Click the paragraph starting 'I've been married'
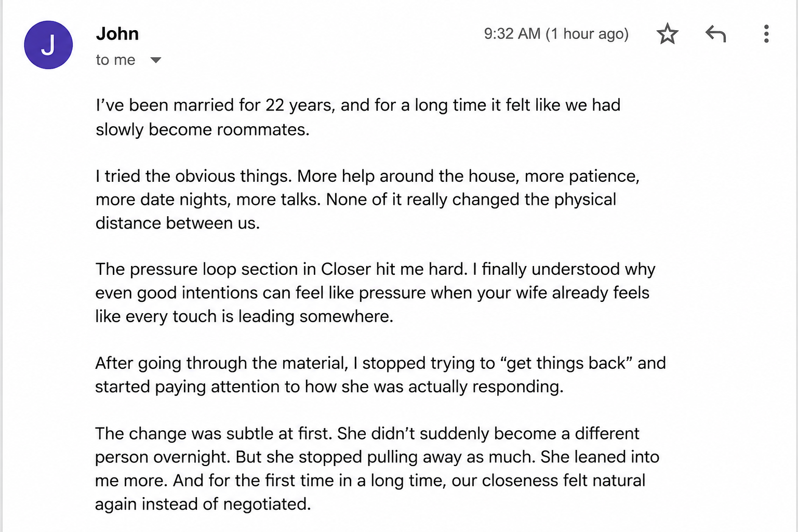The image size is (798, 532). (x=358, y=117)
